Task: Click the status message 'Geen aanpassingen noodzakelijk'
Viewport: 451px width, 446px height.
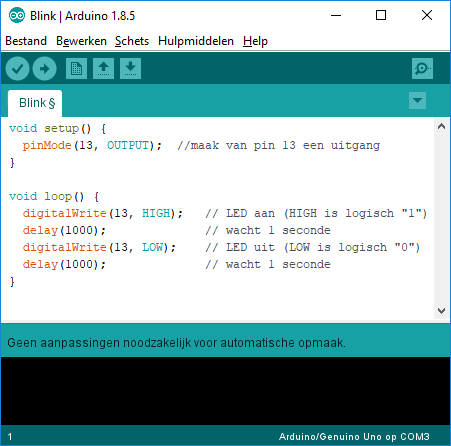Action: point(177,343)
